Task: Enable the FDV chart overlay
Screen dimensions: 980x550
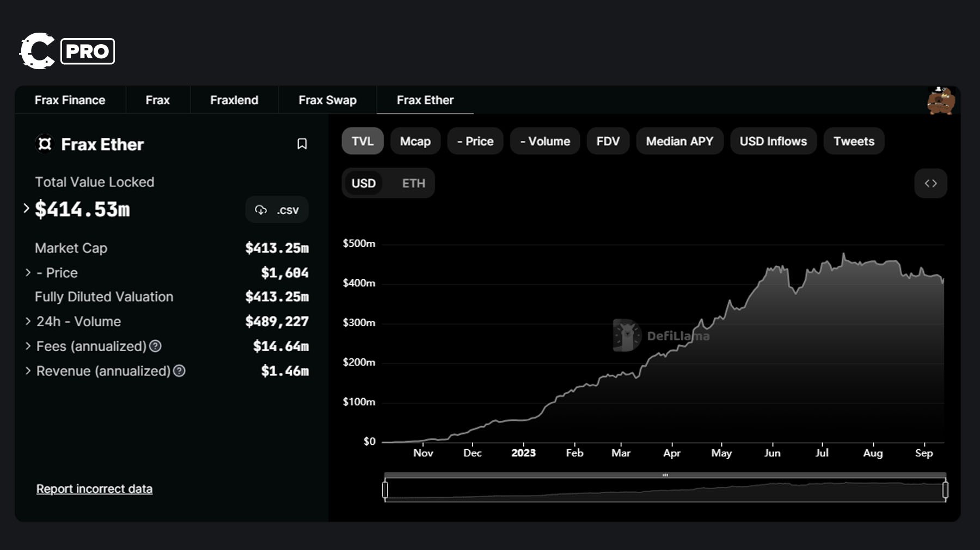Action: (x=608, y=141)
